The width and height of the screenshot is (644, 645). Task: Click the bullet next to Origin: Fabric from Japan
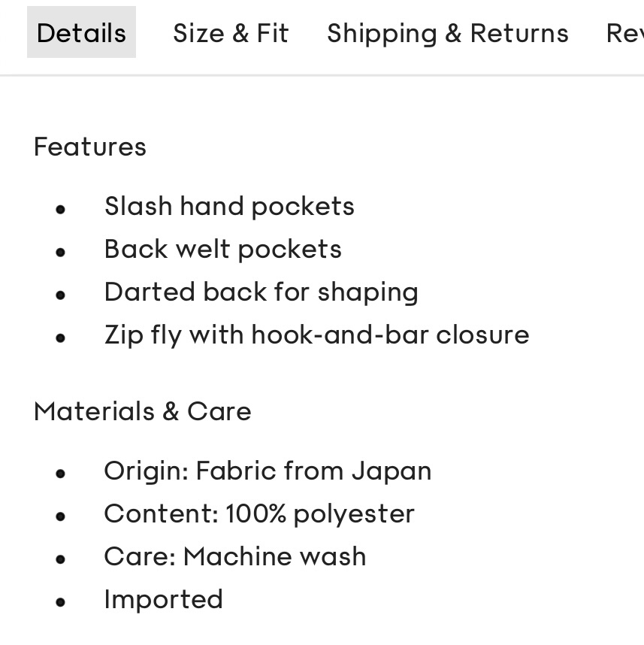(x=60, y=473)
